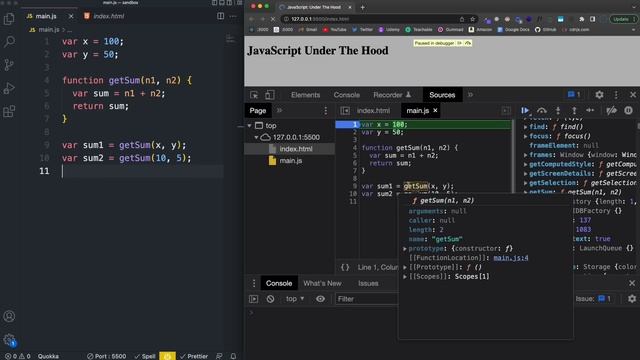Click the live expression eye icon
The width and height of the screenshot is (640, 360).
coord(320,299)
